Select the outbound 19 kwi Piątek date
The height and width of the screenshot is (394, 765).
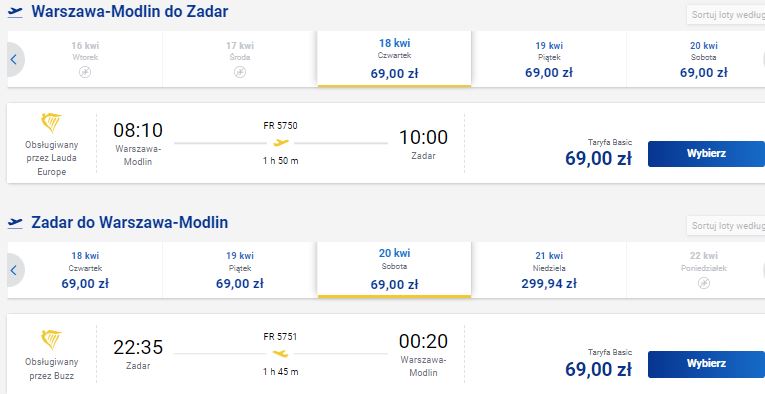click(x=549, y=59)
